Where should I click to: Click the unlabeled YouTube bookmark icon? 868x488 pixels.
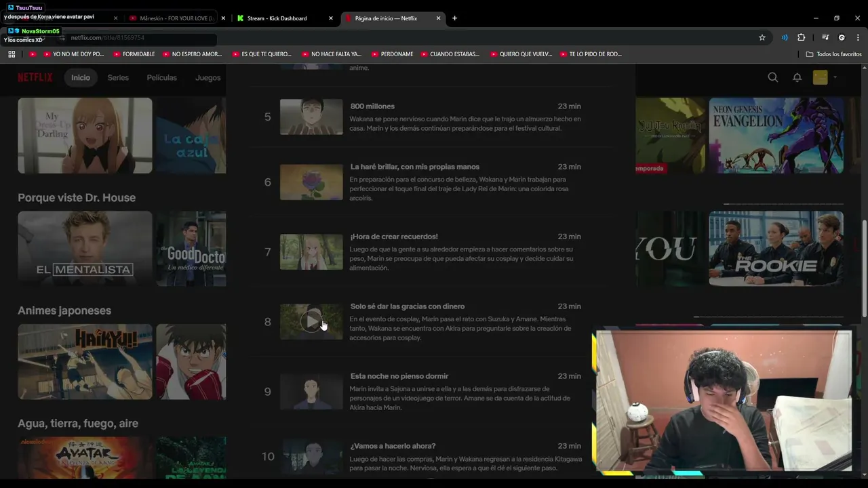(33, 54)
